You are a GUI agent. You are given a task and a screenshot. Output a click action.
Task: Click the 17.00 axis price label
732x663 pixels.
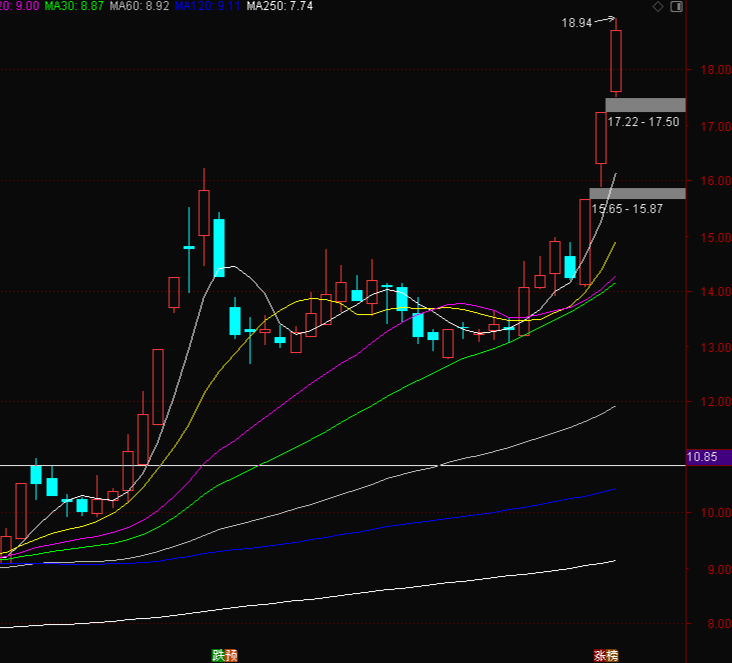click(x=715, y=127)
